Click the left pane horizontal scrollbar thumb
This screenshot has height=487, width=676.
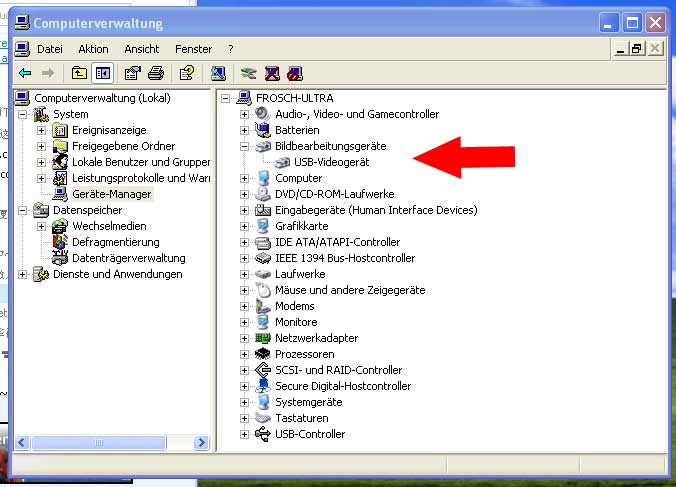pos(99,442)
